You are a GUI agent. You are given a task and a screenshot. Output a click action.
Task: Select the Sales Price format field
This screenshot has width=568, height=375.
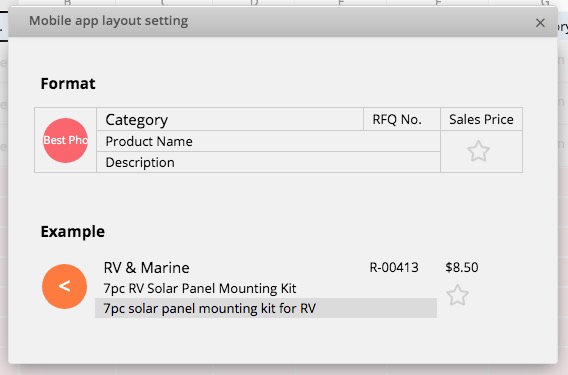pyautogui.click(x=481, y=119)
